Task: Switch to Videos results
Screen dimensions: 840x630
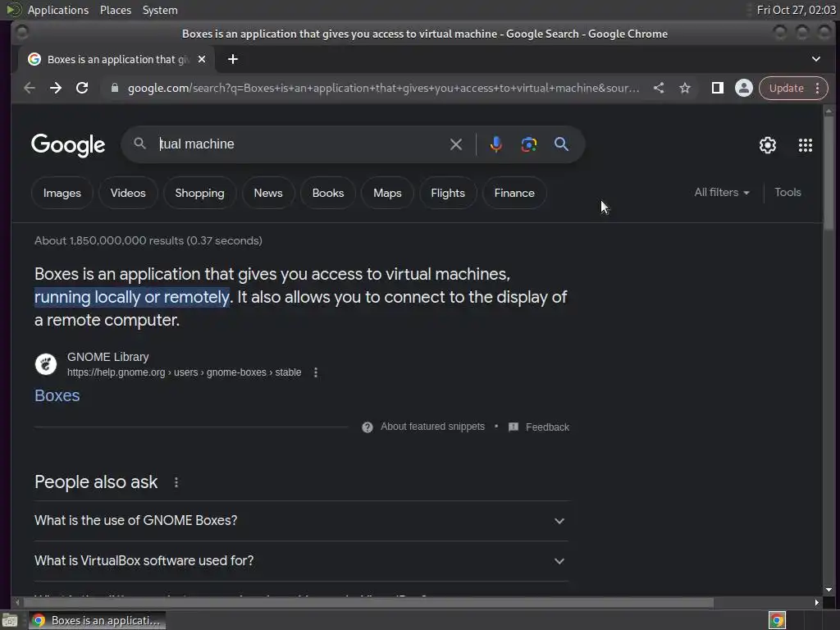Action: [128, 193]
